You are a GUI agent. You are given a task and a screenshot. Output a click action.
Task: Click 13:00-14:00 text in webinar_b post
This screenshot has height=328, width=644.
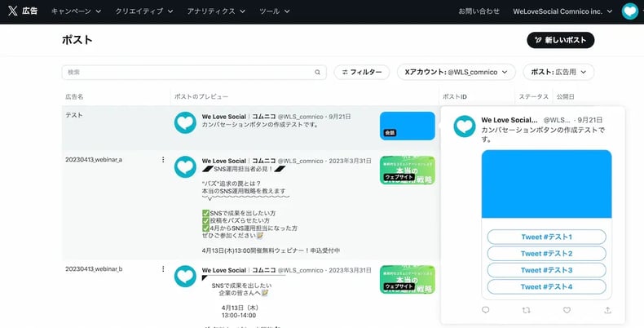(x=239, y=315)
